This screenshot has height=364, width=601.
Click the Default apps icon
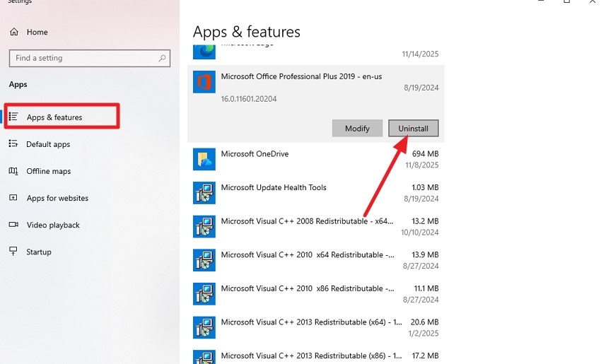(x=13, y=143)
